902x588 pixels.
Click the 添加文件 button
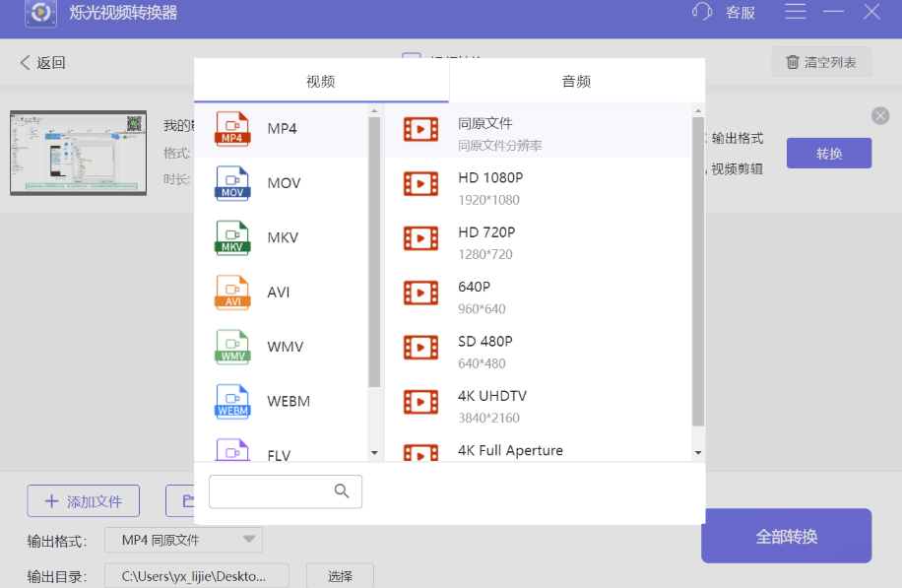(x=83, y=500)
